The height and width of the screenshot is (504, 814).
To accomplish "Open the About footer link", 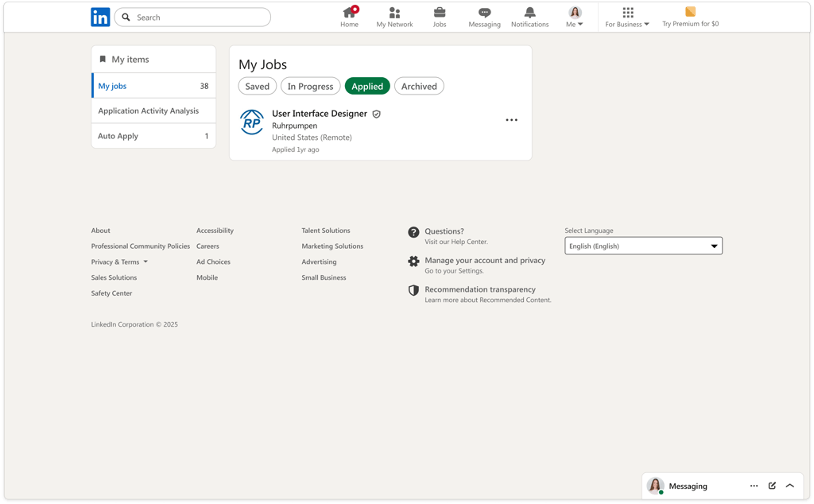I will [101, 231].
